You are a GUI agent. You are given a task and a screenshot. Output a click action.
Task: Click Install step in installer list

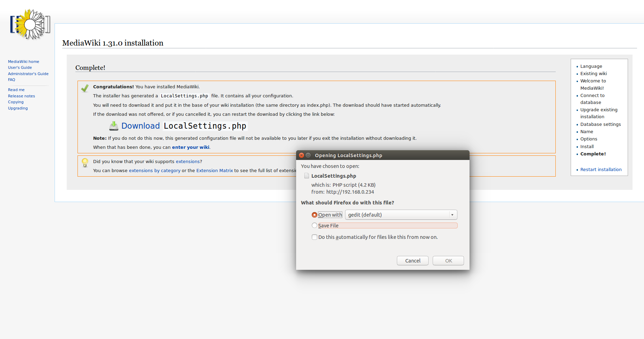587,147
